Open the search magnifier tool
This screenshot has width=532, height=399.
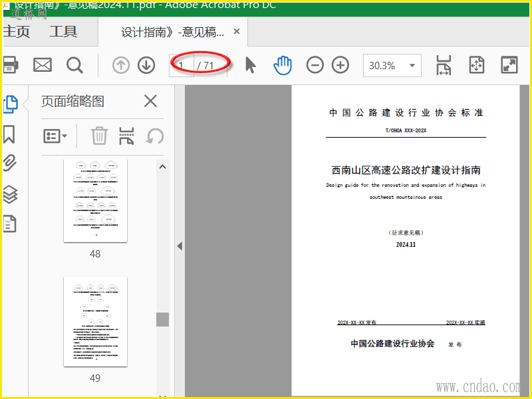pos(74,65)
